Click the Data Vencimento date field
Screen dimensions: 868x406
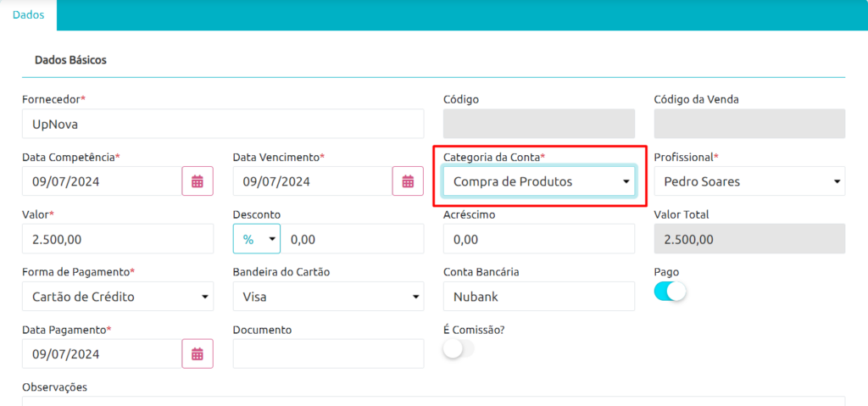click(313, 181)
